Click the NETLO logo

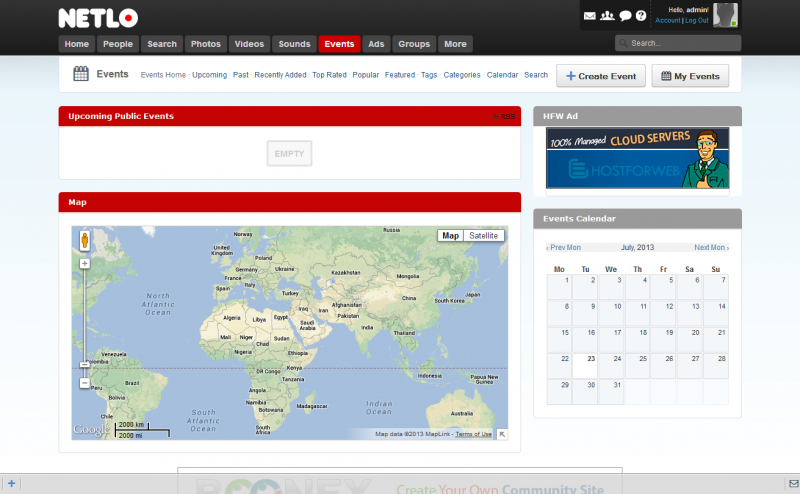pos(98,18)
